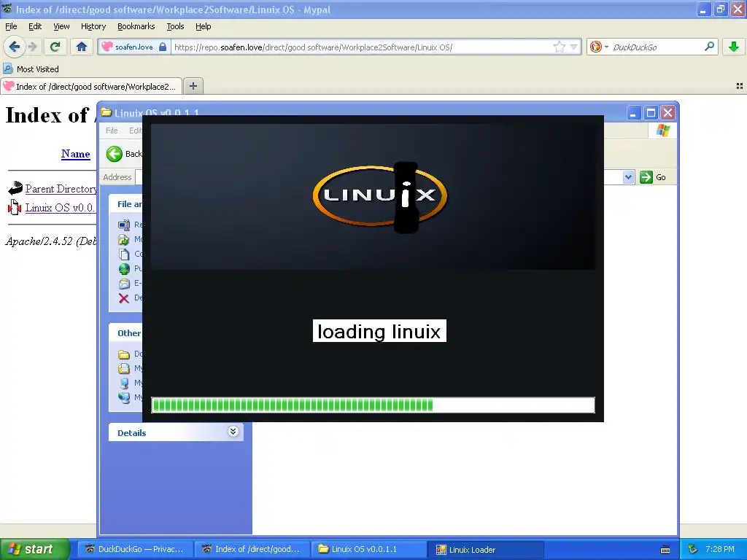
Task: Click the Copy task icon in Explorer sidebar
Action: [124, 254]
